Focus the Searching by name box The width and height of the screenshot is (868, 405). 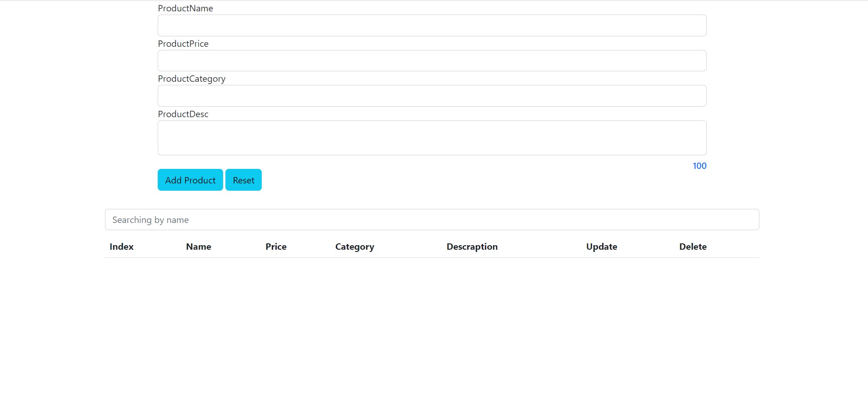click(432, 220)
